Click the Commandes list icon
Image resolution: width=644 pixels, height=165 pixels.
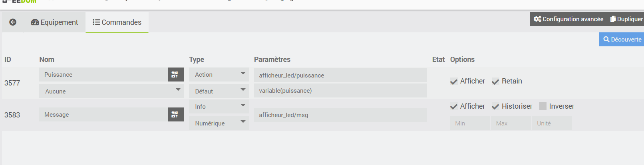point(96,22)
